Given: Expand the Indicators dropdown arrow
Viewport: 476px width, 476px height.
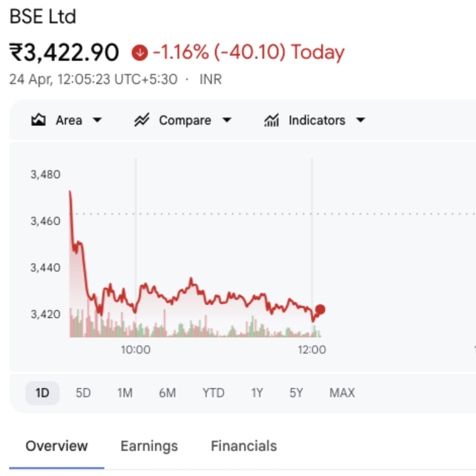Looking at the screenshot, I should pos(361,120).
